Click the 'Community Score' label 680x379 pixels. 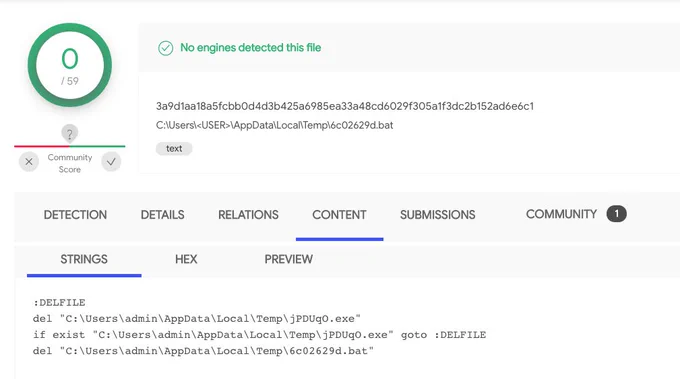point(70,163)
